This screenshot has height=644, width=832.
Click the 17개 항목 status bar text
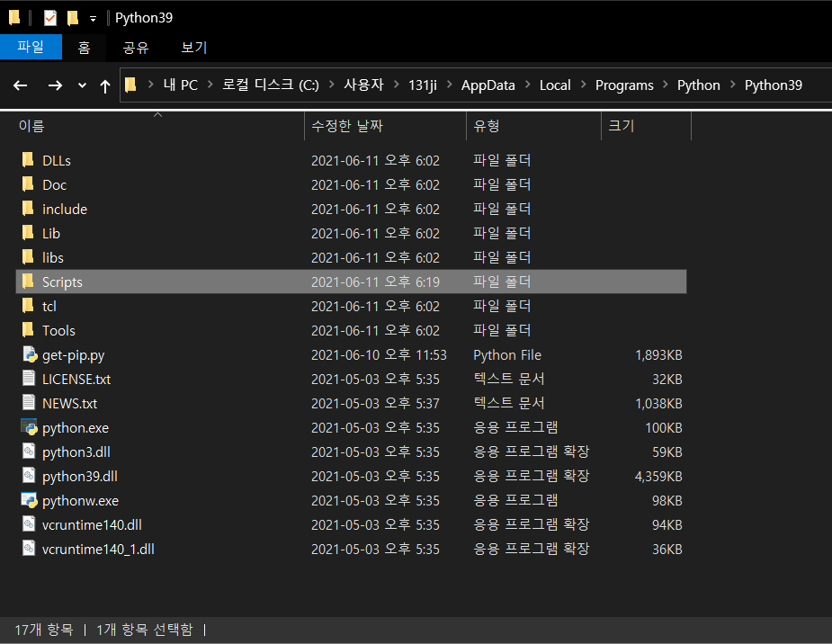(x=44, y=630)
